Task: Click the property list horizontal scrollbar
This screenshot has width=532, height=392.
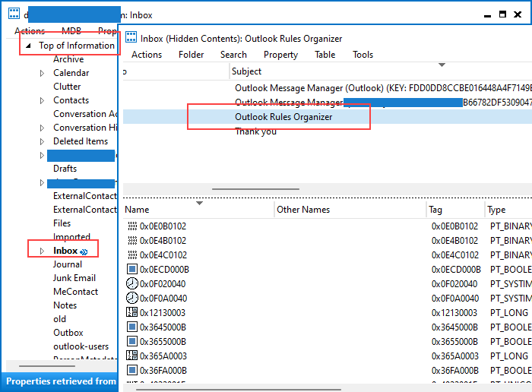Action: (238, 390)
